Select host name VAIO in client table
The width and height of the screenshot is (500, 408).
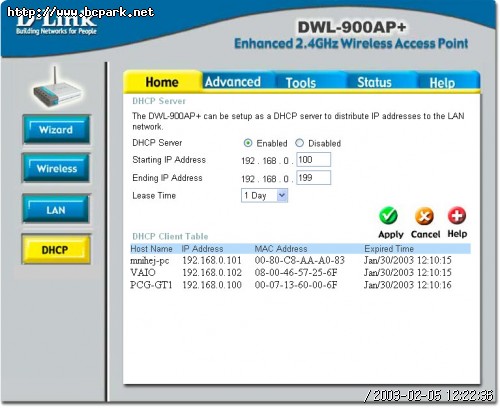click(x=143, y=272)
